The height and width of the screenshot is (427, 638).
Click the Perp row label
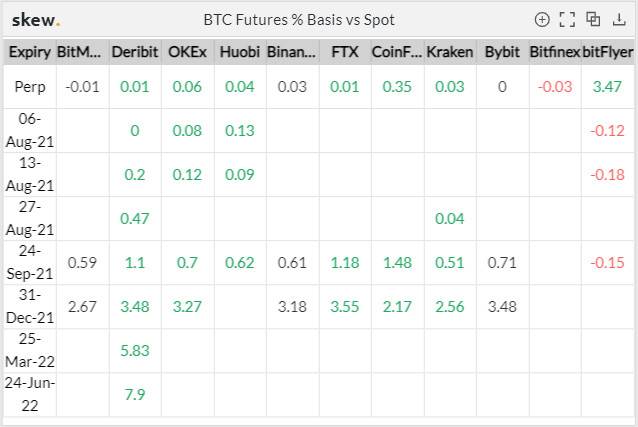[30, 87]
